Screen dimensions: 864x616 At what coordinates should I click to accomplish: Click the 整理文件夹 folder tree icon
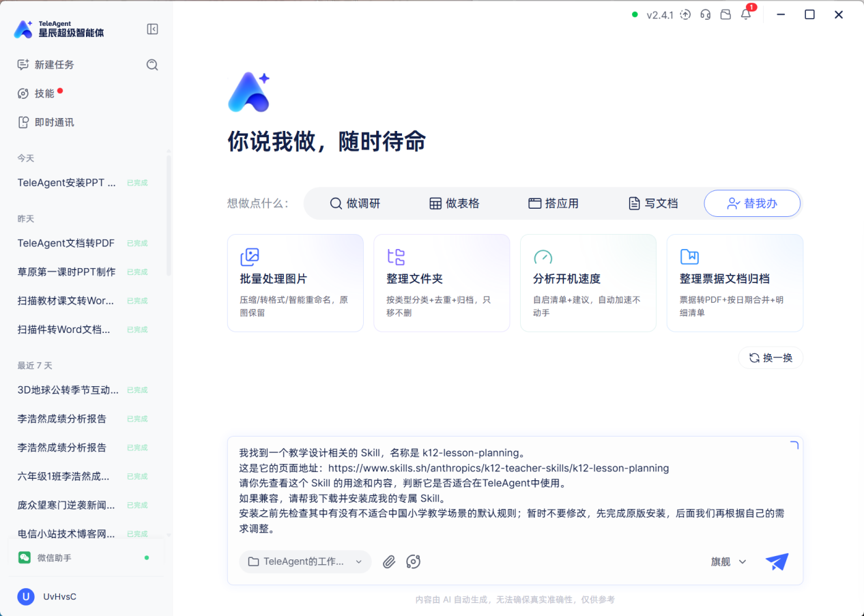coord(396,256)
